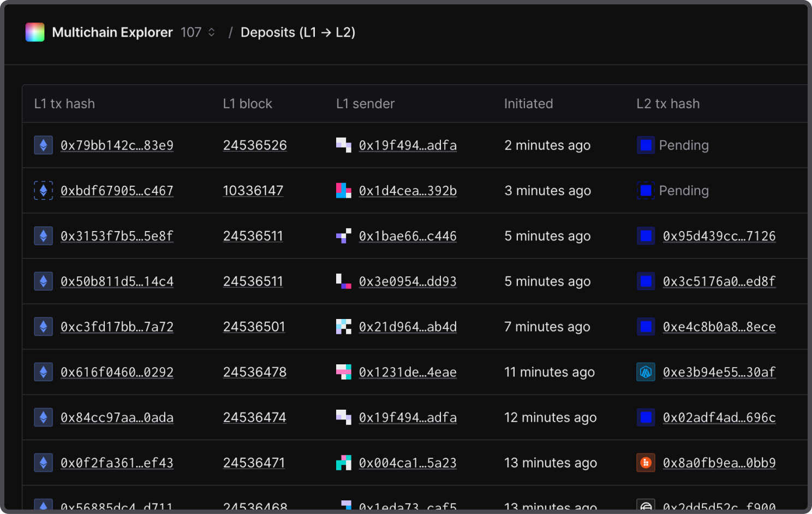Click the orange chain icon beside 0x8a0fb9ea...0bb9

(x=646, y=463)
